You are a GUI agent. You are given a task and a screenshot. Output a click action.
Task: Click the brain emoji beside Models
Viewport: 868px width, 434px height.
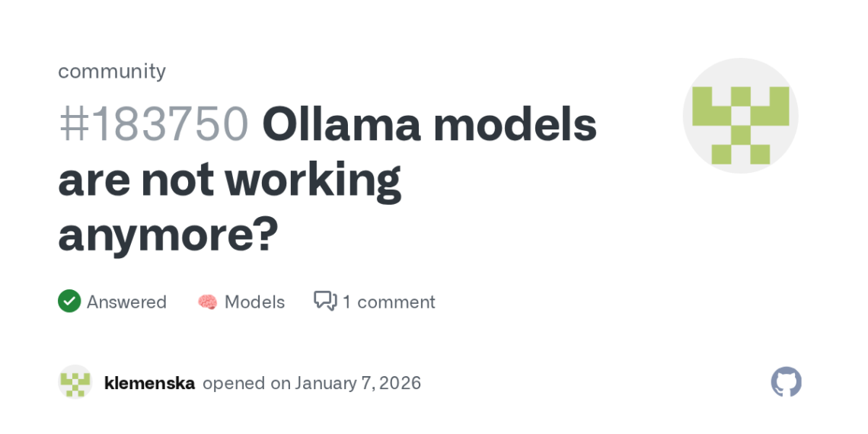tap(207, 302)
